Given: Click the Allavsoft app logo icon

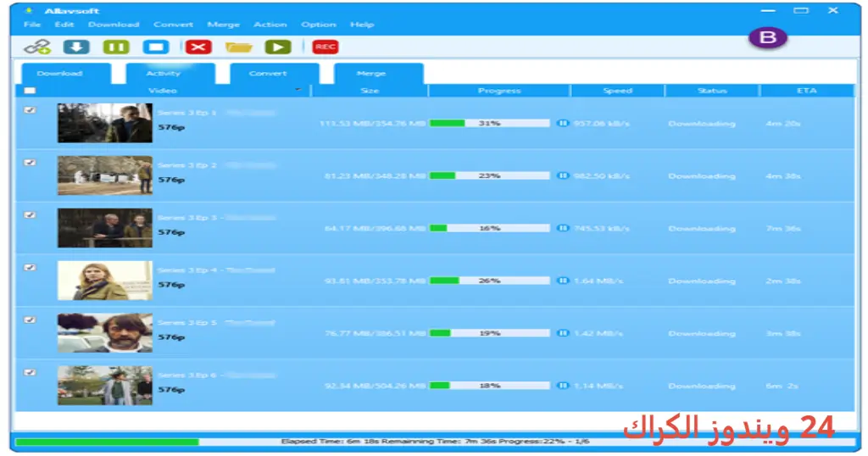Looking at the screenshot, I should pyautogui.click(x=29, y=10).
